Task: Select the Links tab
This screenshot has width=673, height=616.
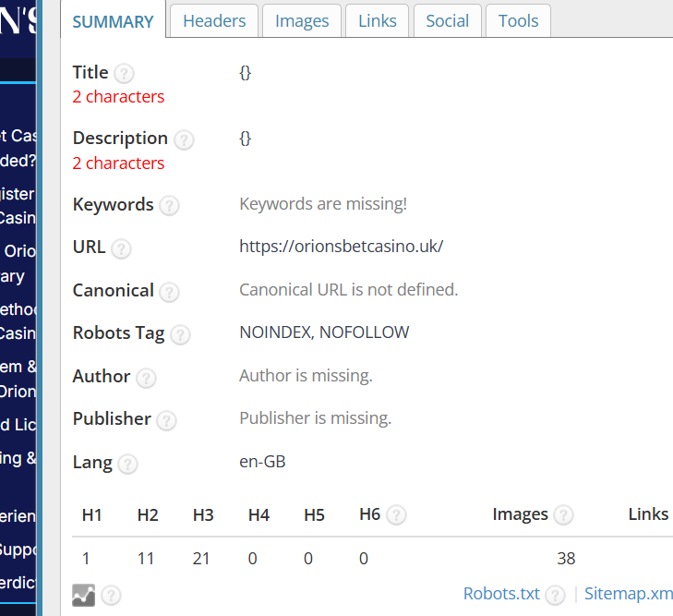Action: 378,21
